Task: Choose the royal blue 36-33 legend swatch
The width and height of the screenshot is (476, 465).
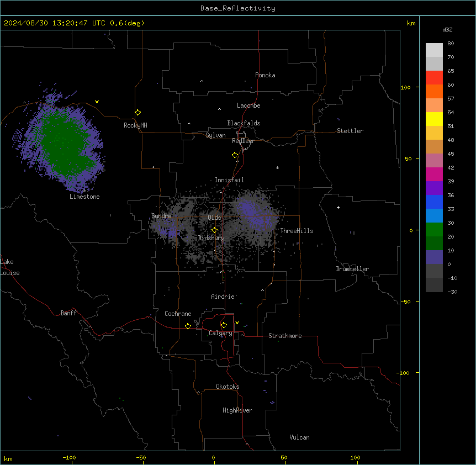Action: click(434, 202)
